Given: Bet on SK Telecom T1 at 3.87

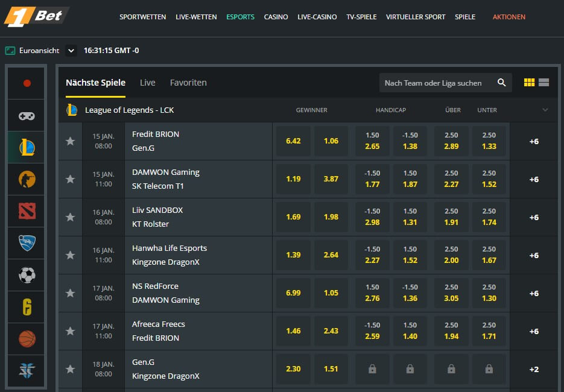Looking at the screenshot, I should [x=331, y=179].
